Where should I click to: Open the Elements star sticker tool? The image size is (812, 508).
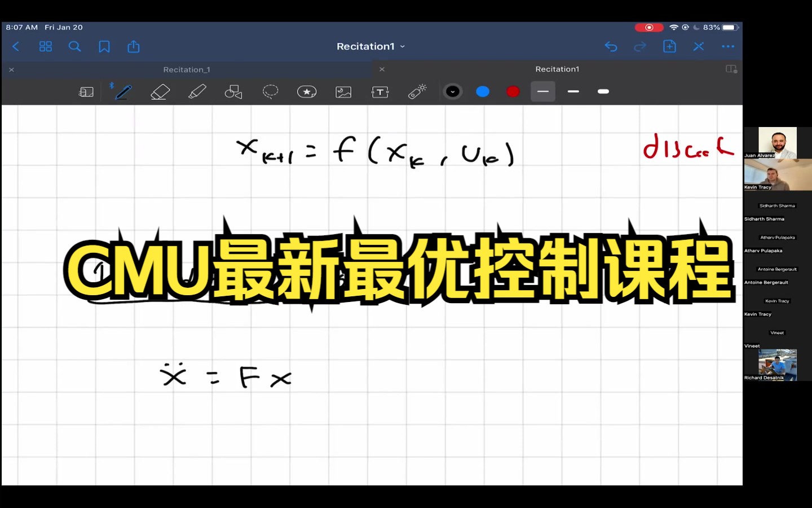tap(307, 91)
